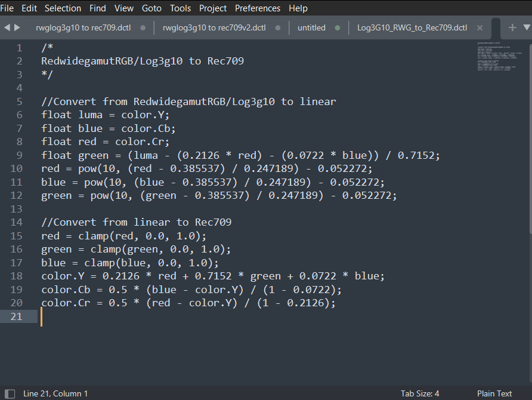Click Line 21, Column 1 status text
The width and height of the screenshot is (532, 400).
click(x=55, y=393)
